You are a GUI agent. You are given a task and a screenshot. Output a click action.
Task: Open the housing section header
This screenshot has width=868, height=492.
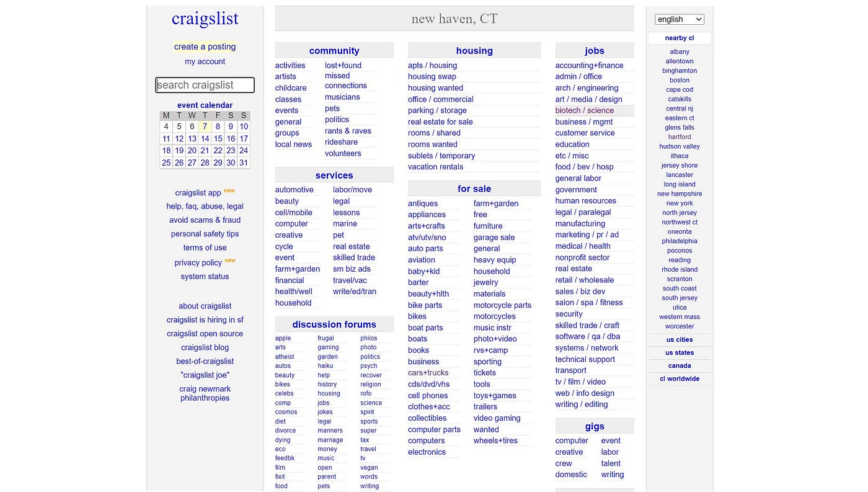click(474, 51)
